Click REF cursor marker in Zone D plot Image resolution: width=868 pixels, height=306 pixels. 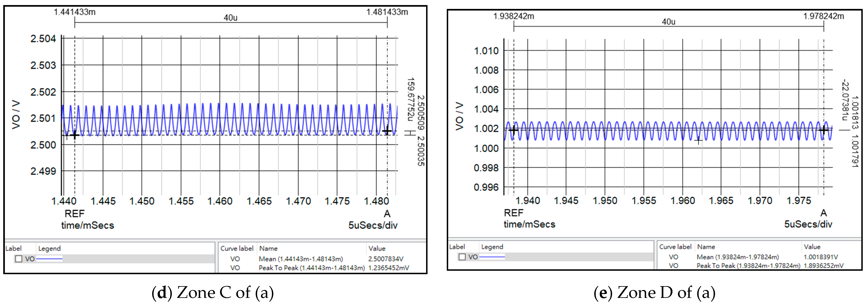(x=513, y=130)
